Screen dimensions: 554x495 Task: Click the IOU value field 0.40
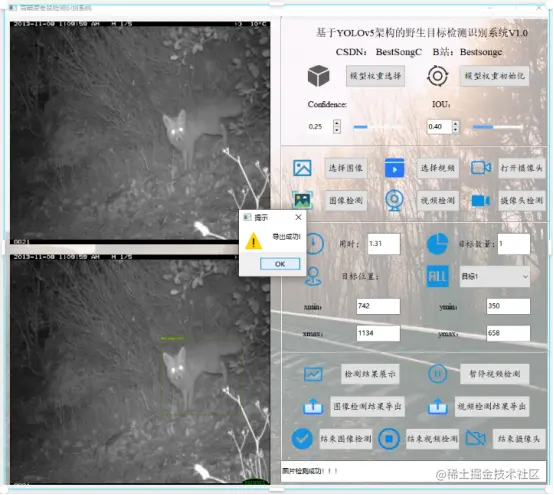click(439, 126)
